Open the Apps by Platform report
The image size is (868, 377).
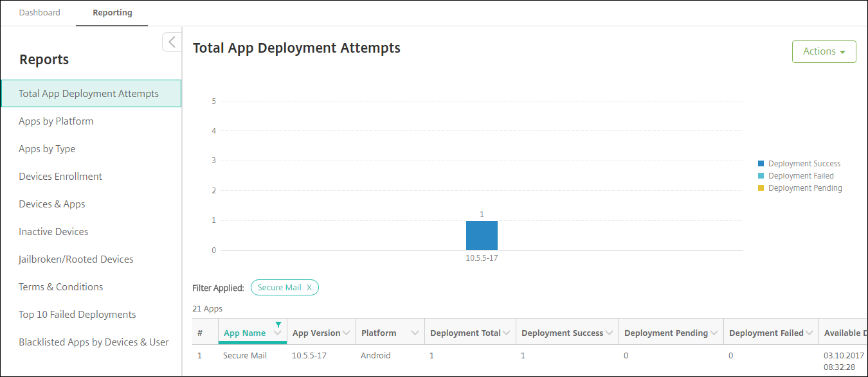coord(56,121)
